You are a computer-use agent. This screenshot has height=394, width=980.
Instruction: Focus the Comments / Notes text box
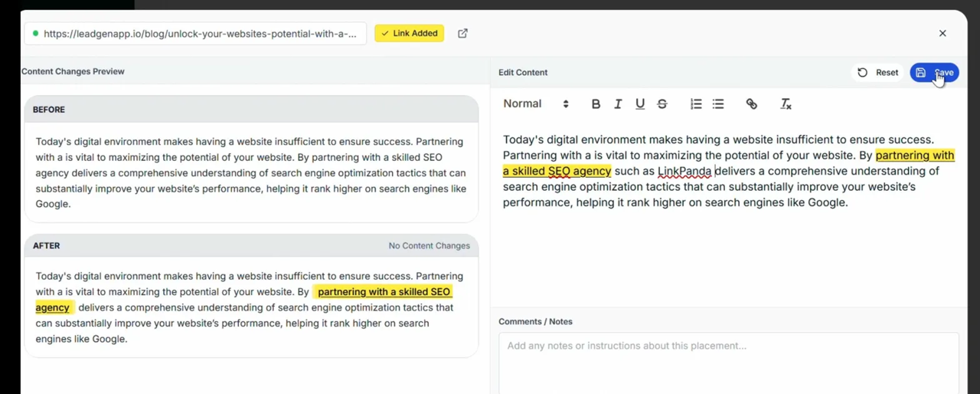(727, 360)
